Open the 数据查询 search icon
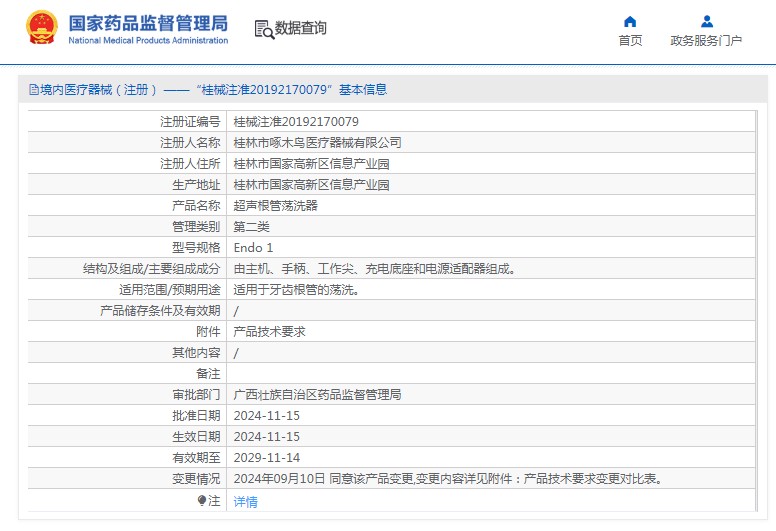Viewport: 776px width, 531px height. 264,29
